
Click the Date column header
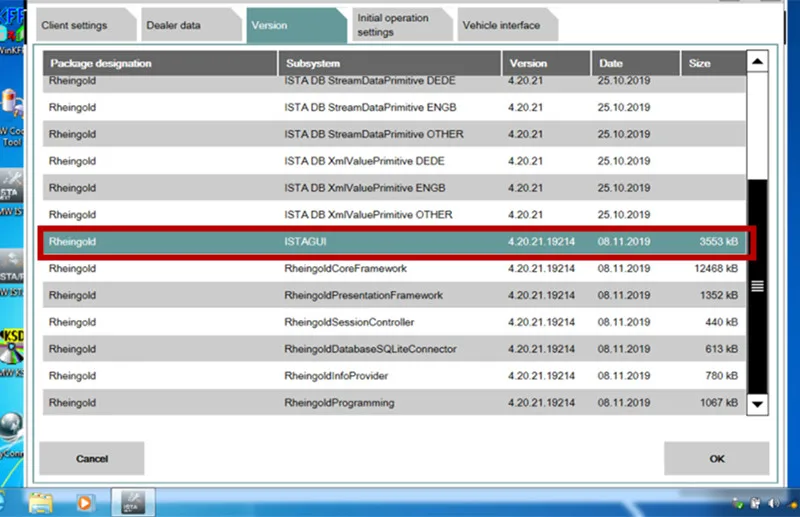[635, 63]
